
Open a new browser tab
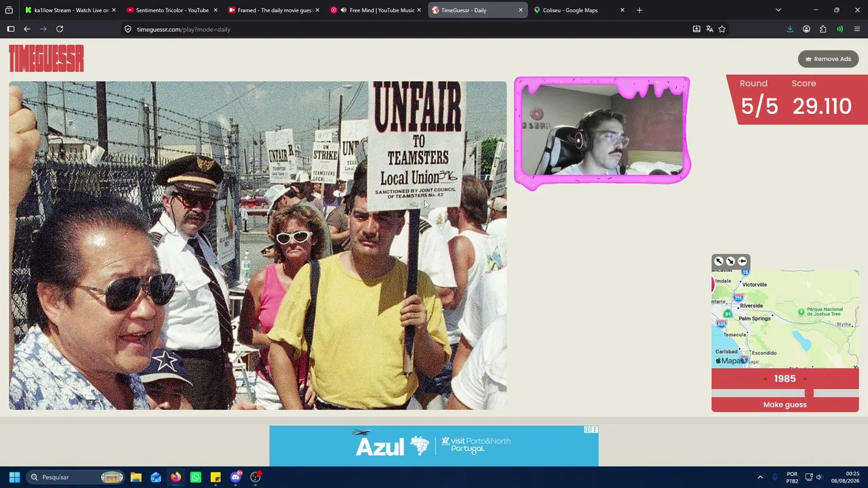[639, 10]
